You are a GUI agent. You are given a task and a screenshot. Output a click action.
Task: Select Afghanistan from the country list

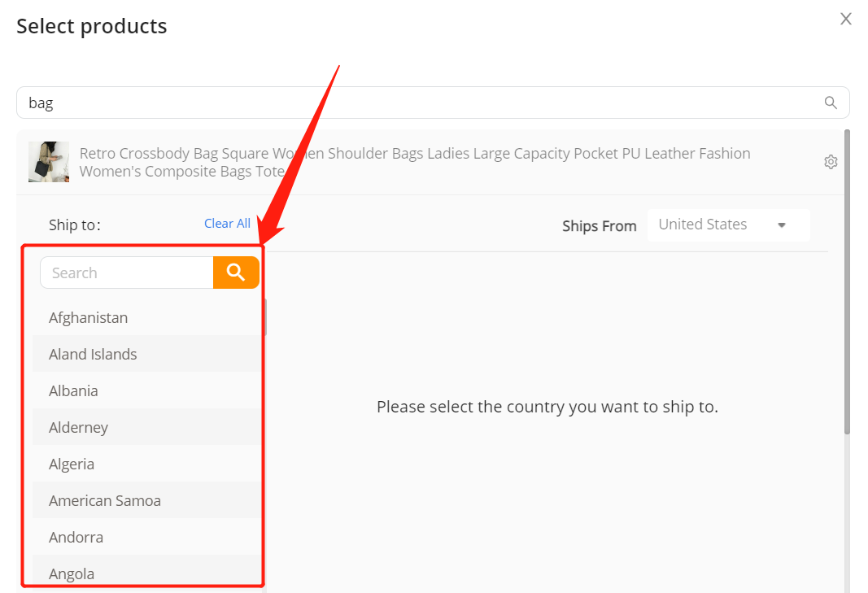coord(146,317)
